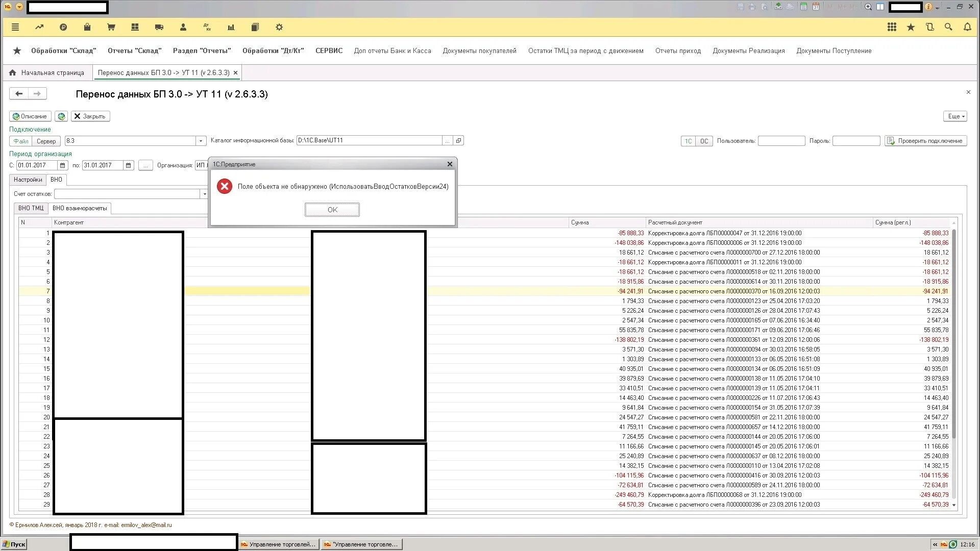Viewport: 980px width, 551px height.
Task: Expand the Счет остатков dropdown
Action: (x=204, y=194)
